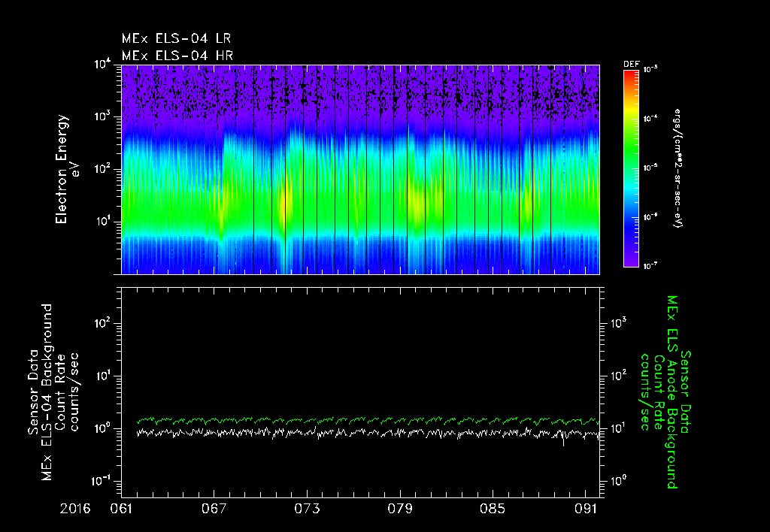Click the 10^4 tick on Electron Energy axis

pyautogui.click(x=102, y=65)
